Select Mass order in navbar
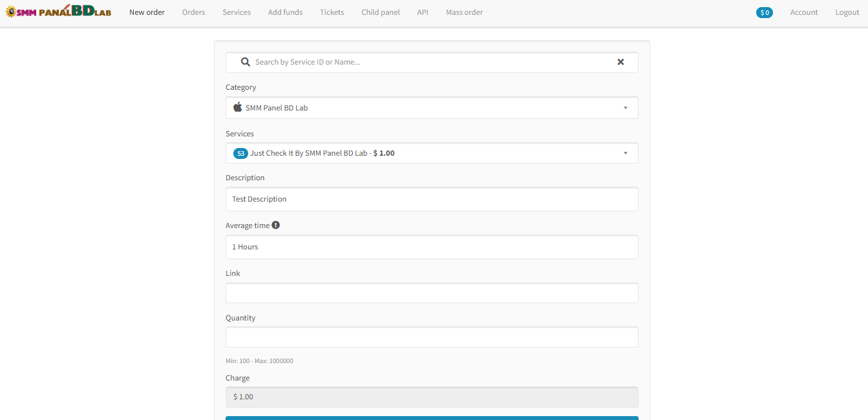 (x=464, y=12)
